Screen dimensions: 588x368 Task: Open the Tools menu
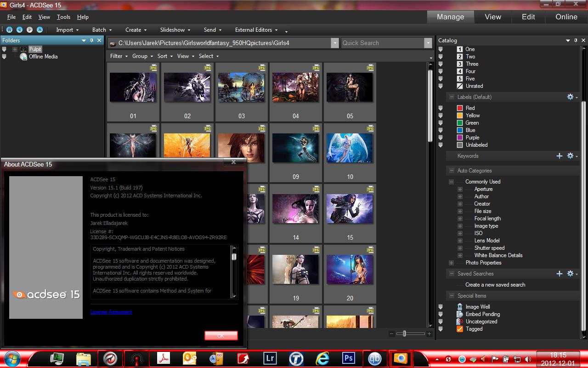pyautogui.click(x=63, y=17)
